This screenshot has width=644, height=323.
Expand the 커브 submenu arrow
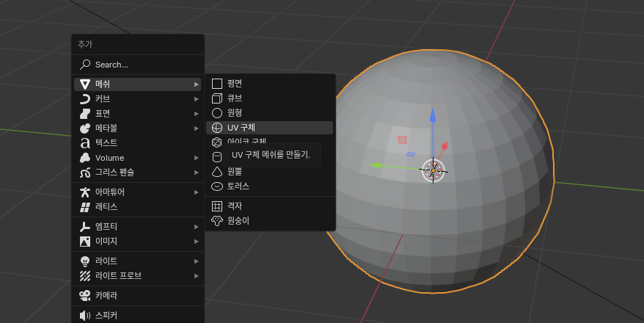pos(197,99)
